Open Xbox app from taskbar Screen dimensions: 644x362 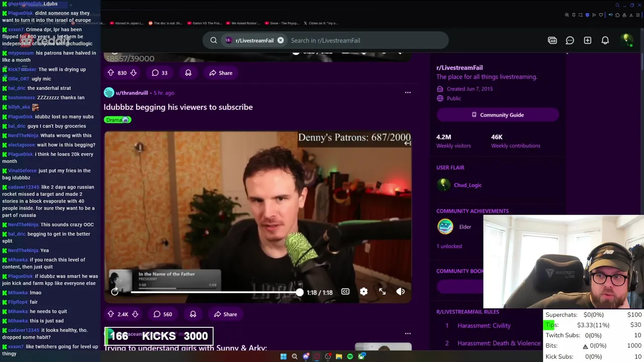[361, 356]
